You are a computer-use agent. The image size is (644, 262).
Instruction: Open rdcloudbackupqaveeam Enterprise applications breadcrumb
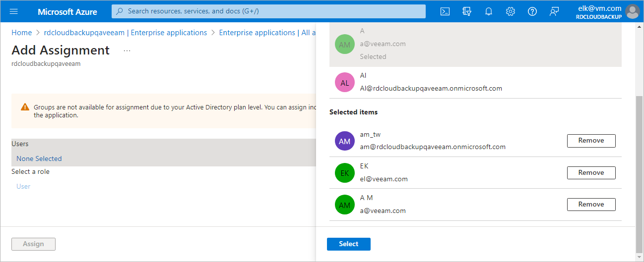126,33
